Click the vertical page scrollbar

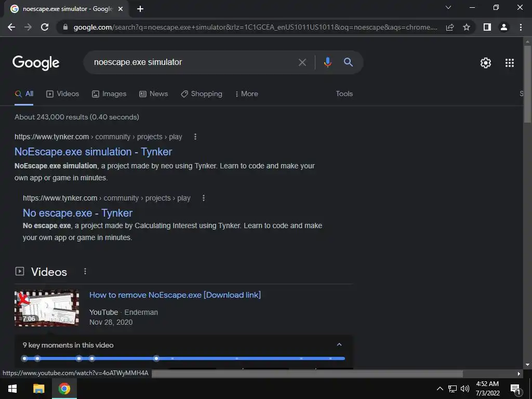527,84
